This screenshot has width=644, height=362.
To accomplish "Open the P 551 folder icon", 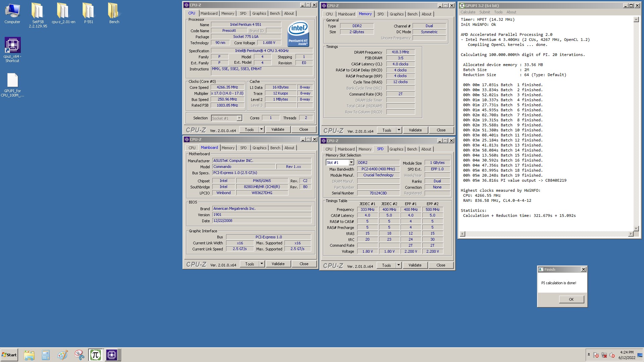I will [x=89, y=13].
